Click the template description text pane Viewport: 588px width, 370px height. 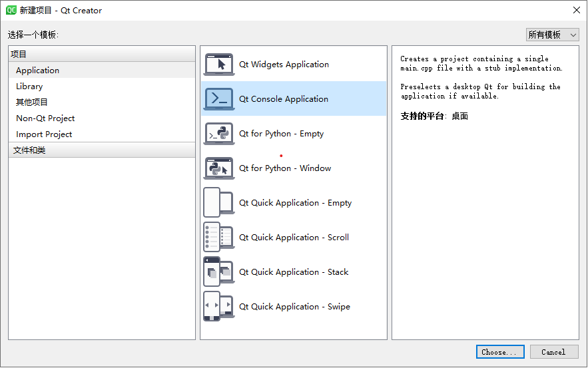(x=485, y=193)
